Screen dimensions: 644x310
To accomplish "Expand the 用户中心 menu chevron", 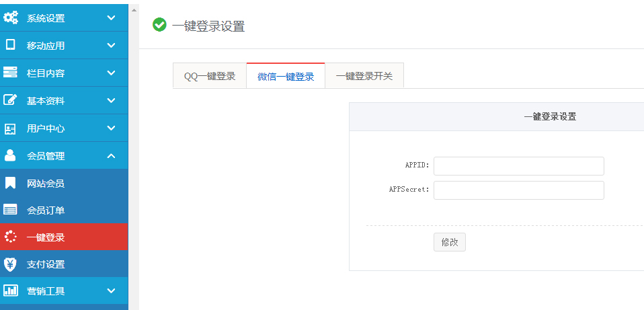I will click(111, 128).
